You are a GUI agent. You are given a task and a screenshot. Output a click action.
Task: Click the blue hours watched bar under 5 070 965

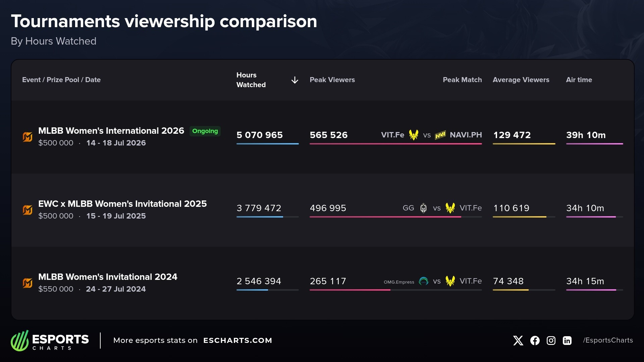[x=267, y=144]
